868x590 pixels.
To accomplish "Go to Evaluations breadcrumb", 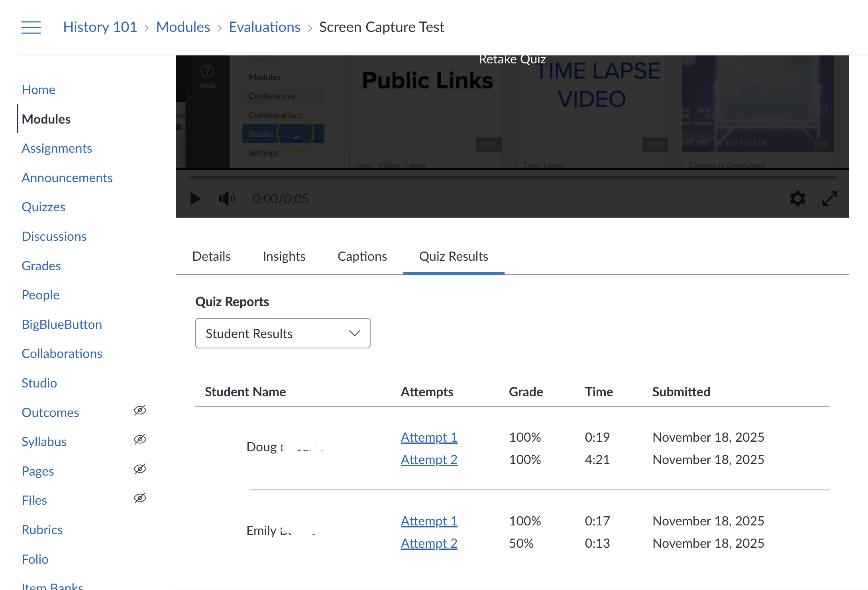I will [265, 27].
